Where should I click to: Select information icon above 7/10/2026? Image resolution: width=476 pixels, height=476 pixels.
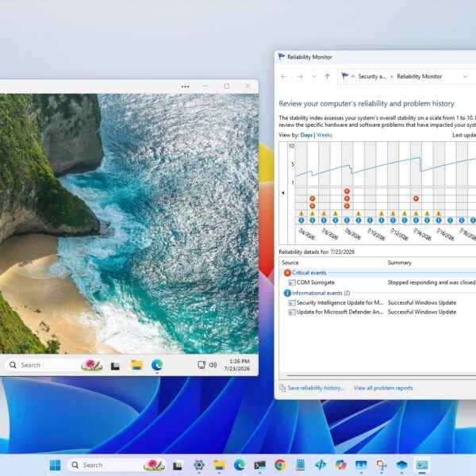[x=370, y=221]
